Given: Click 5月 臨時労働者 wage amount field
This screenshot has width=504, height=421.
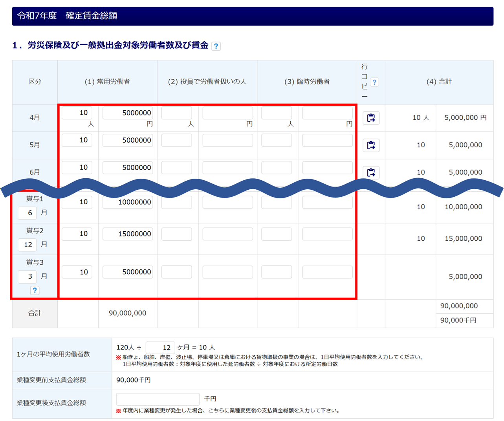Looking at the screenshot, I should click(327, 140).
